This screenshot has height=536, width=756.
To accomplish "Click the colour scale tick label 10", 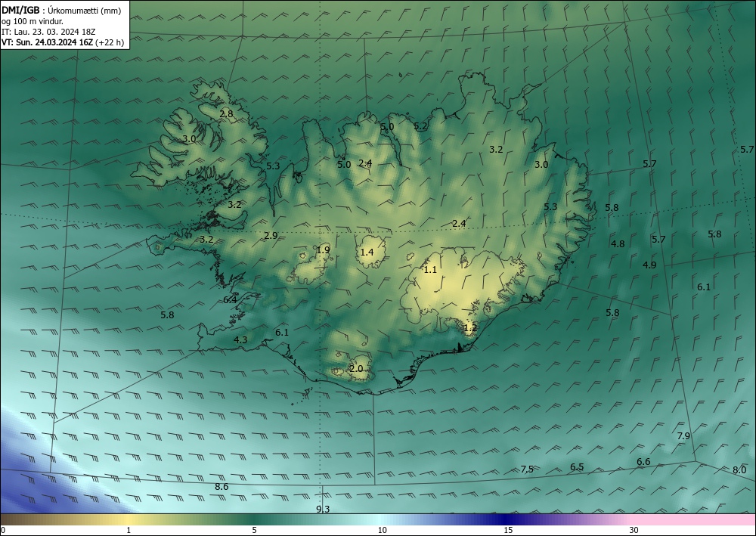I will 382,531.
